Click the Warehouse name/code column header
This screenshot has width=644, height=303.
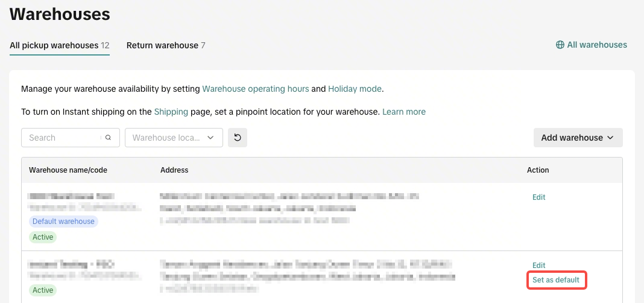tap(68, 170)
